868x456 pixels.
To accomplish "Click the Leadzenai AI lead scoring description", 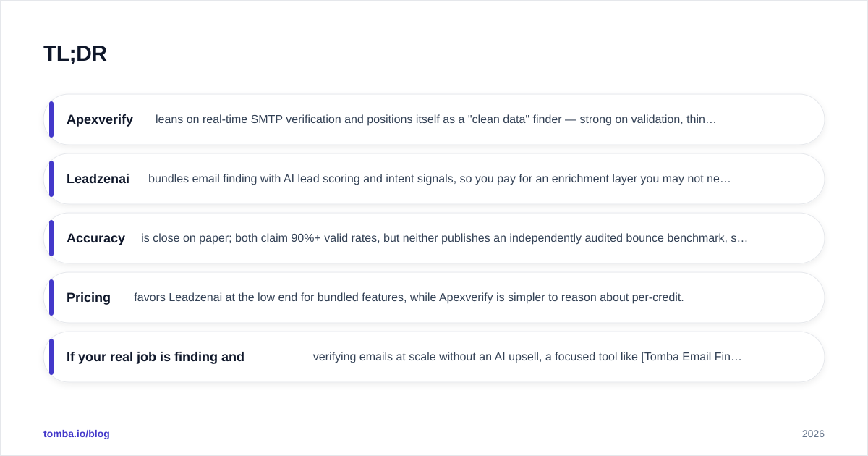I will (439, 179).
